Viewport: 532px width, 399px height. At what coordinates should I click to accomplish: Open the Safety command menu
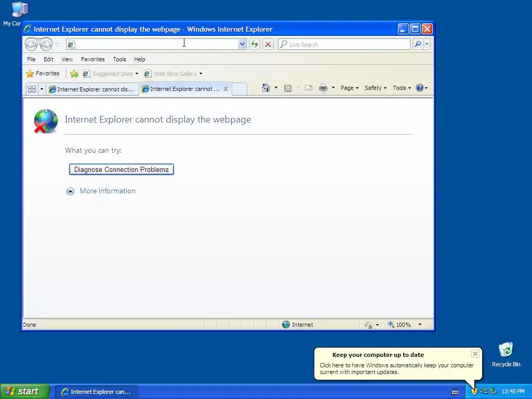[x=376, y=88]
